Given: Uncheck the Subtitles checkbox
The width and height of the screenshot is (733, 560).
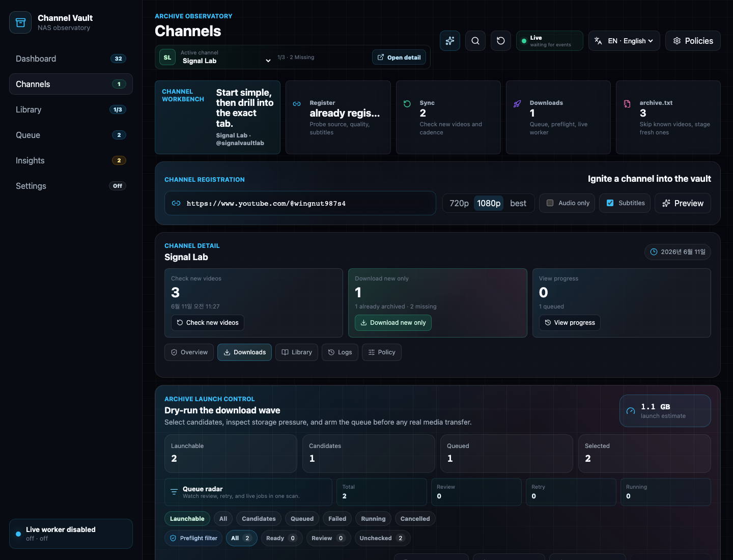Looking at the screenshot, I should [x=610, y=203].
